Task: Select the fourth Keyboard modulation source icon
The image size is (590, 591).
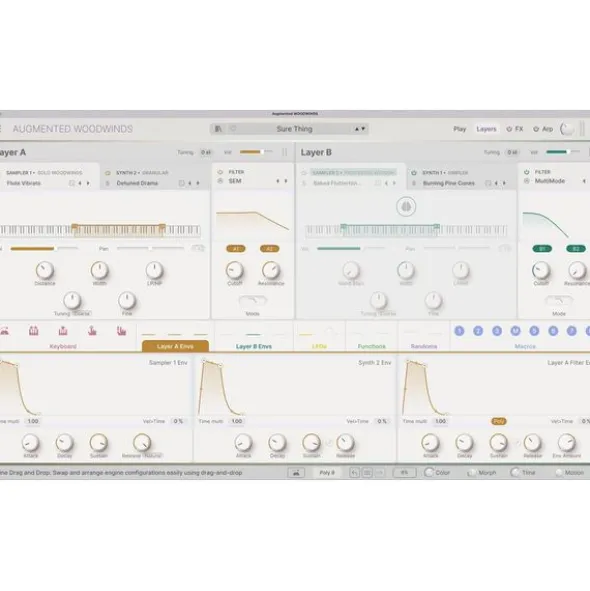Action: click(92, 331)
